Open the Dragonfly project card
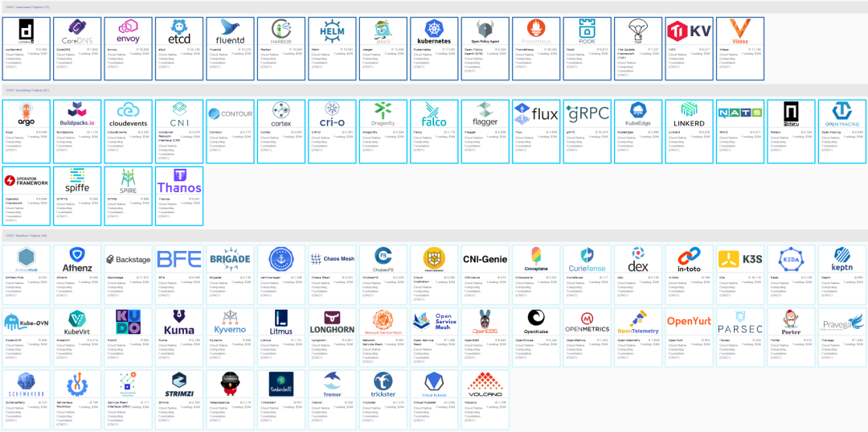 [383, 132]
